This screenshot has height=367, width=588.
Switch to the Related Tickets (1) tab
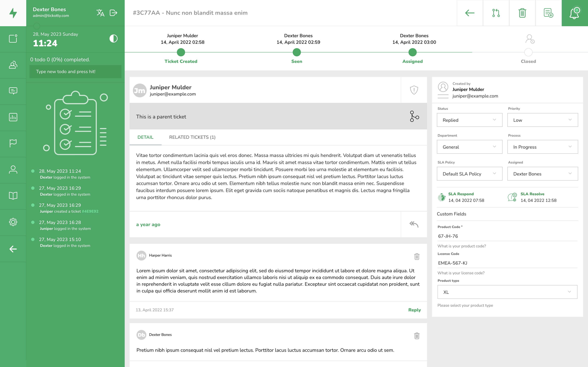(x=192, y=137)
